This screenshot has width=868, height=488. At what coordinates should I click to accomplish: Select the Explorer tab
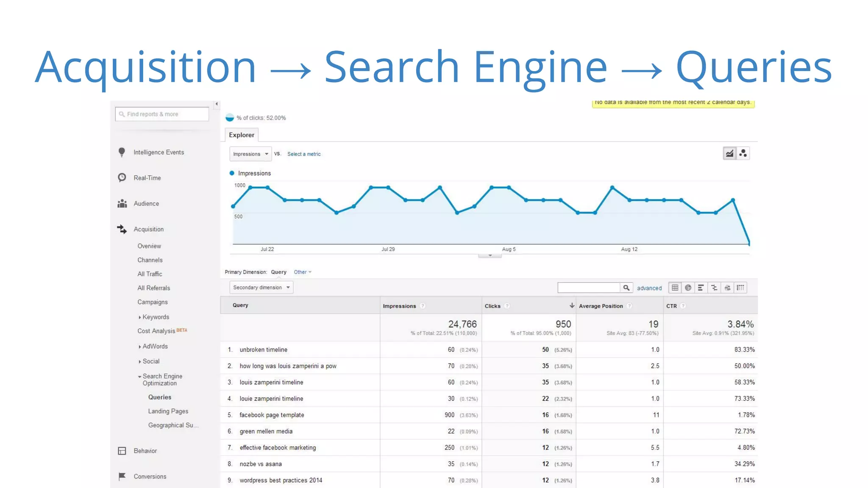(x=242, y=135)
